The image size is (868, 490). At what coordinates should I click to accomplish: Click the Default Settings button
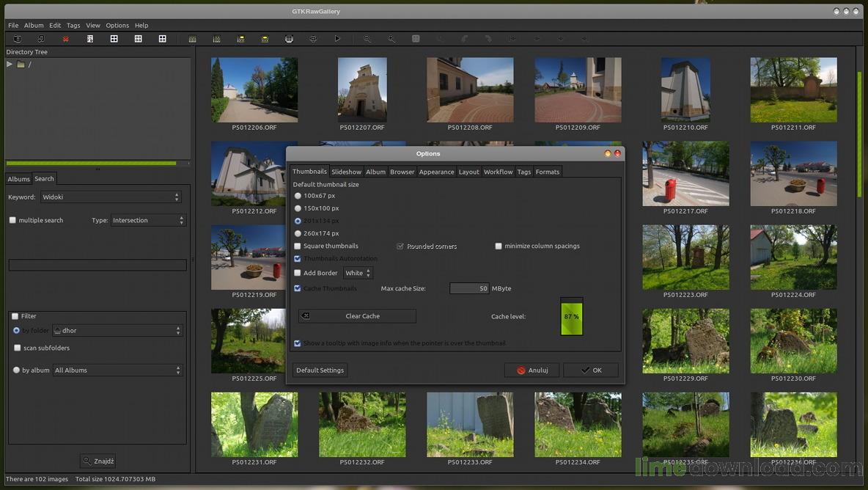320,370
